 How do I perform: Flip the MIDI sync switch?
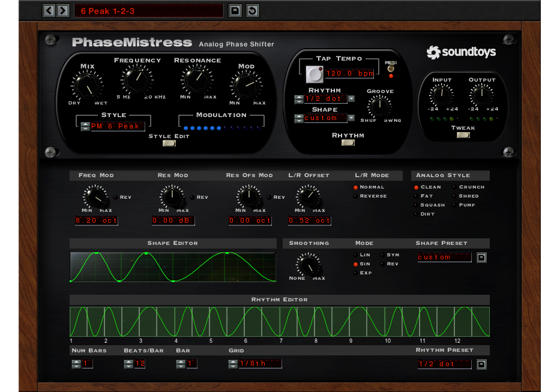click(x=391, y=67)
